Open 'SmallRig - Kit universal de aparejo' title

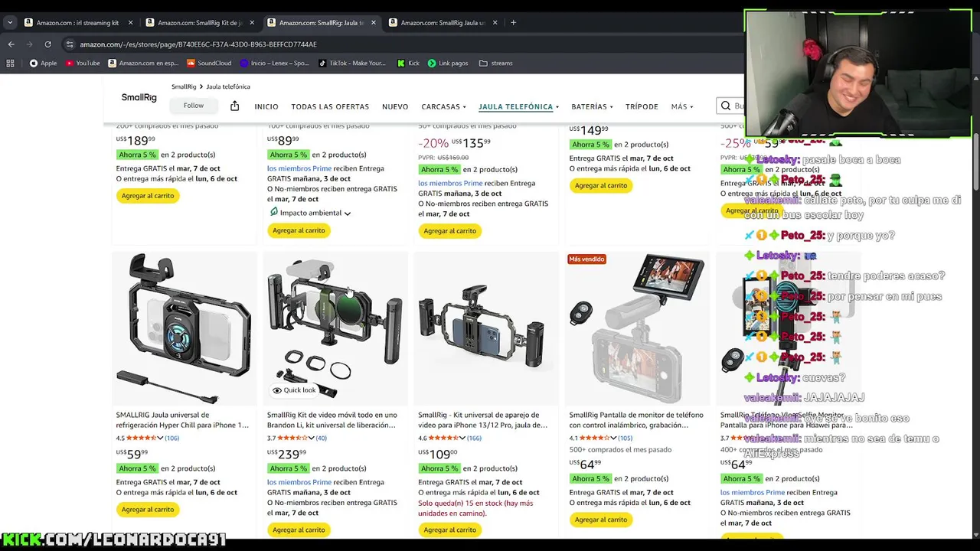(x=483, y=420)
